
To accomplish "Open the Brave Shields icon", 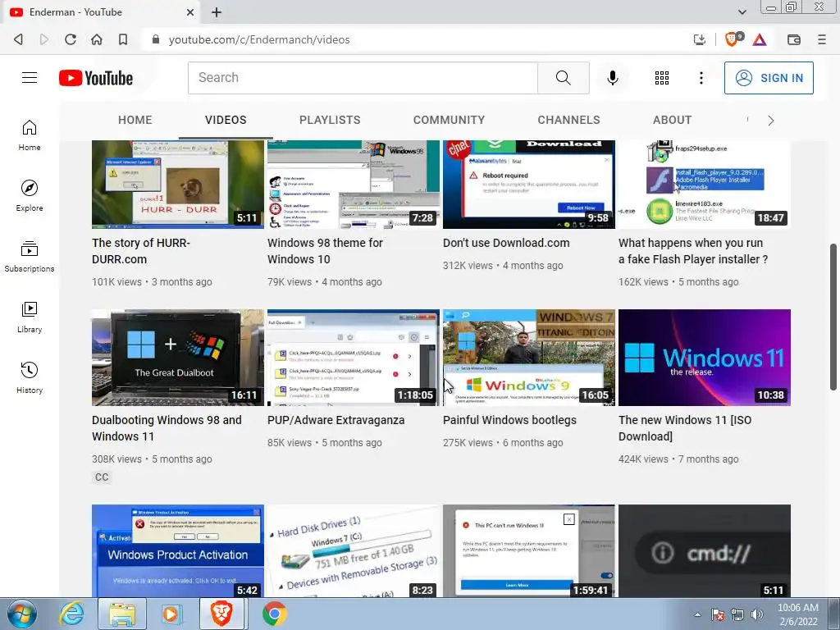I will pyautogui.click(x=733, y=39).
